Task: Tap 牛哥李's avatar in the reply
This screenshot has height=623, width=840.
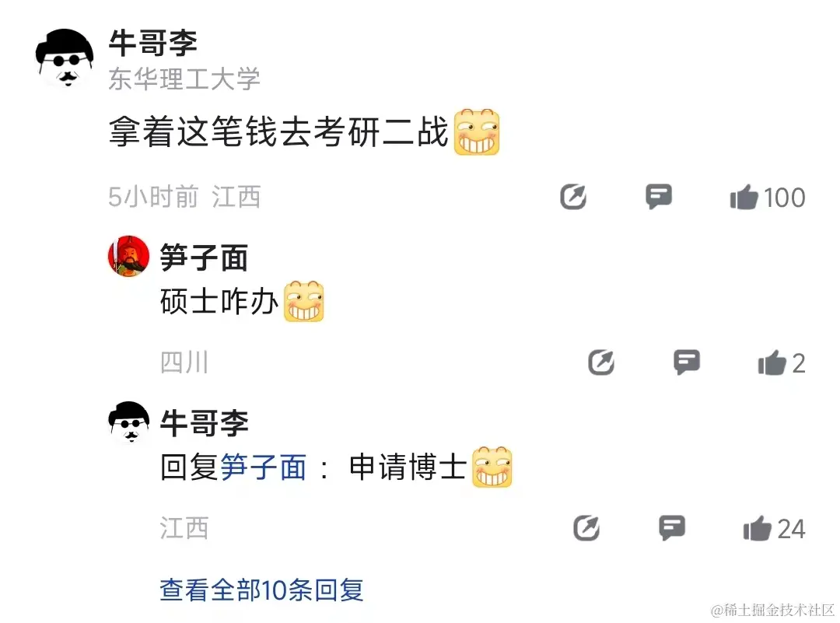Action: tap(128, 422)
